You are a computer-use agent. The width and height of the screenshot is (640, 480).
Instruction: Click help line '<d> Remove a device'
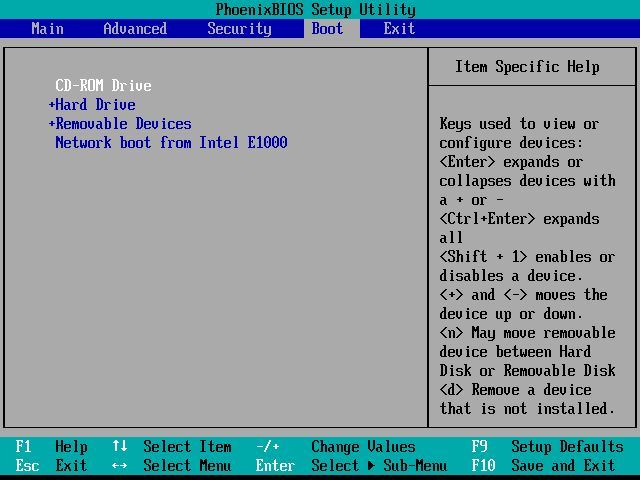point(516,389)
